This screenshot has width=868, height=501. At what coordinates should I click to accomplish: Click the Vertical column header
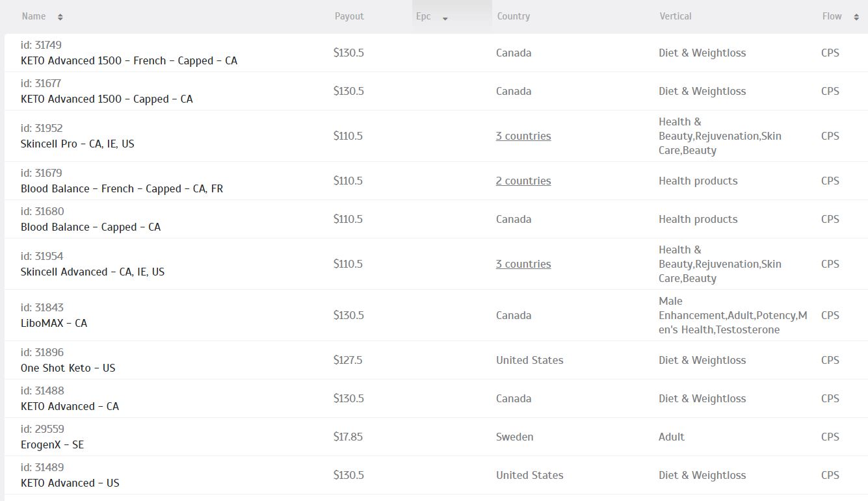676,16
